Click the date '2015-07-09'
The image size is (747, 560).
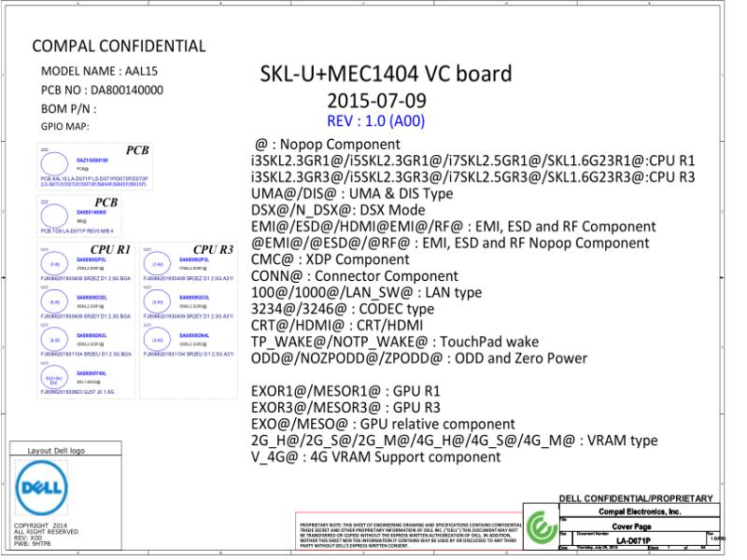pos(376,101)
